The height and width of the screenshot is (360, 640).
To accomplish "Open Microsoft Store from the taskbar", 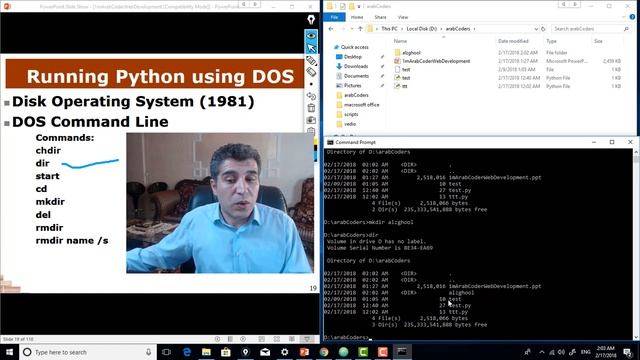I will click(226, 352).
